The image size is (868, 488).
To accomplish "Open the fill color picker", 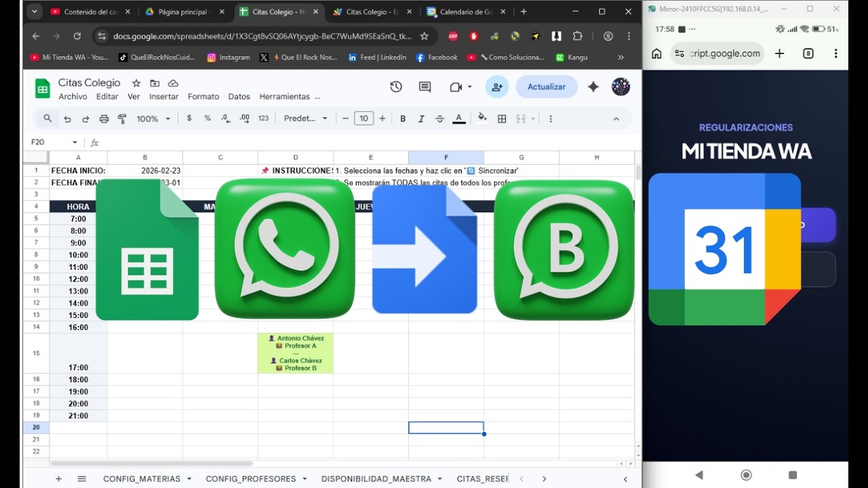I will click(x=482, y=118).
